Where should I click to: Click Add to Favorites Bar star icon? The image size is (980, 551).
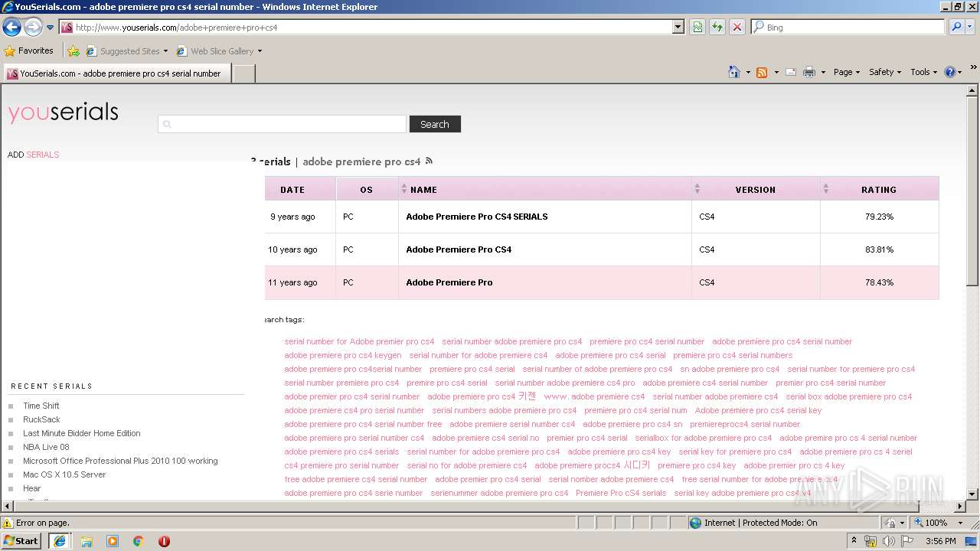[73, 51]
